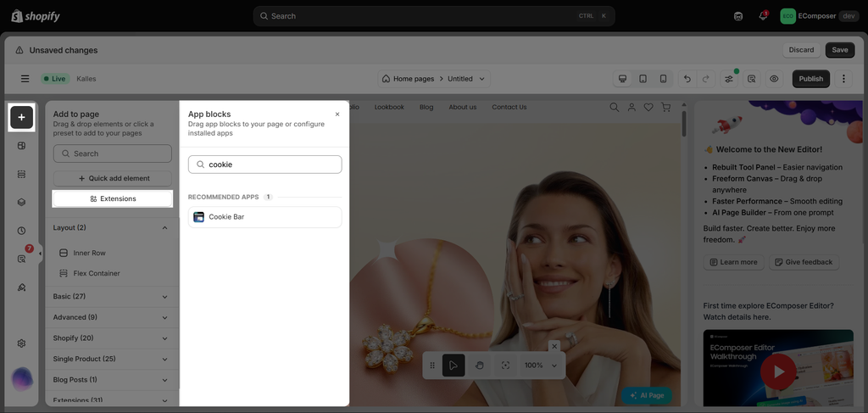This screenshot has width=868, height=413.
Task: Click the purple assistant orb icon
Action: [21, 379]
